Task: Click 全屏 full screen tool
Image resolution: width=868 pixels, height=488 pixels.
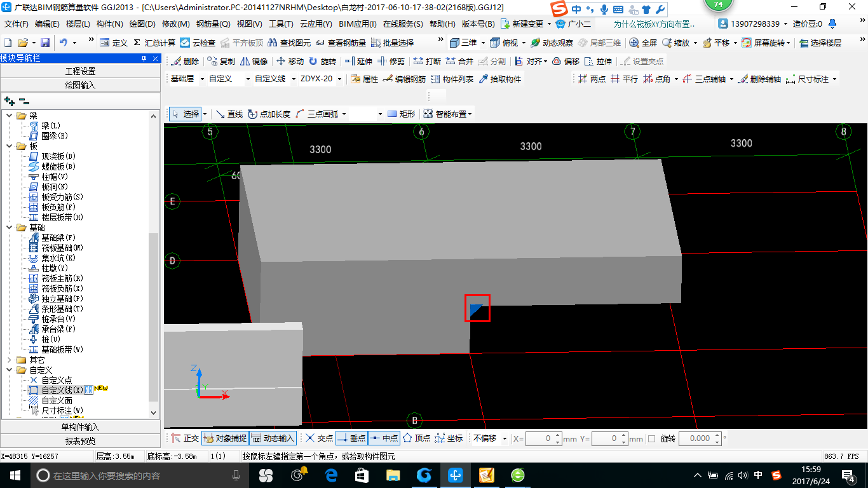Action: pos(643,43)
